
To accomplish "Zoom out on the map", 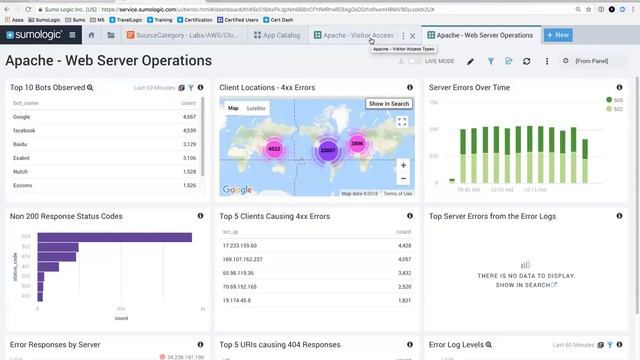I will click(x=403, y=179).
